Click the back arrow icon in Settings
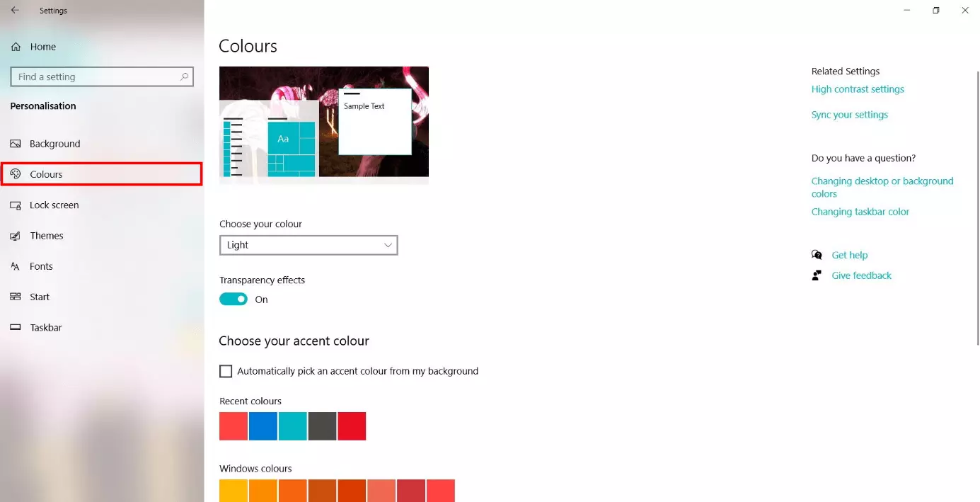 [15, 11]
